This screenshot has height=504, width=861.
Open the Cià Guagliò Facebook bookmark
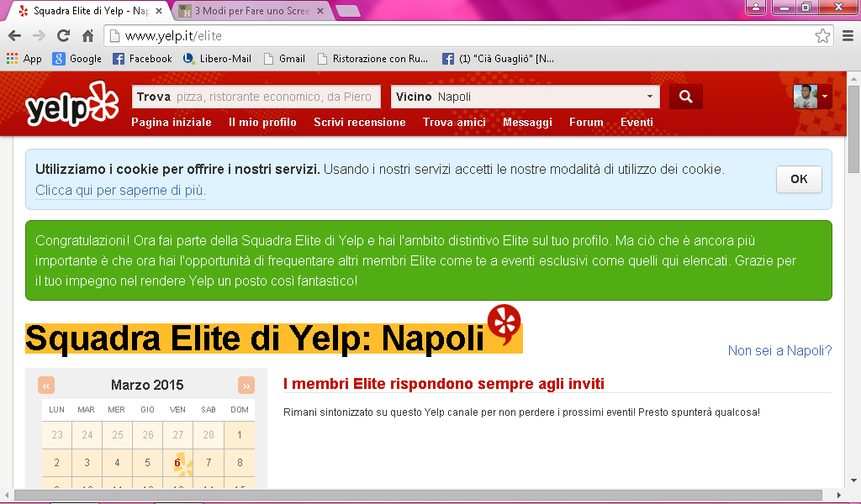point(498,59)
